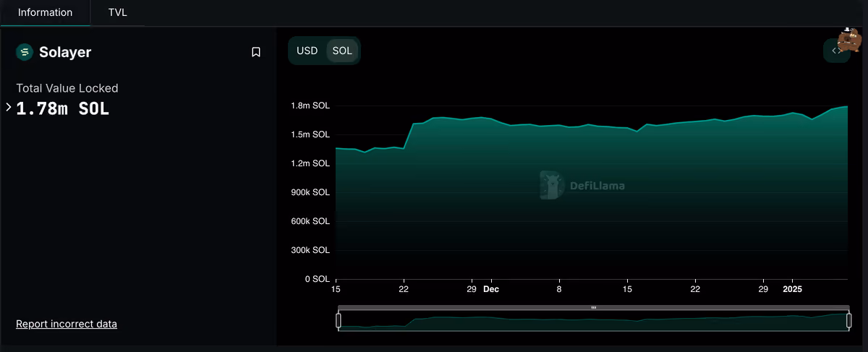Grab the left range slider handle
This screenshot has width=868, height=352.
339,320
